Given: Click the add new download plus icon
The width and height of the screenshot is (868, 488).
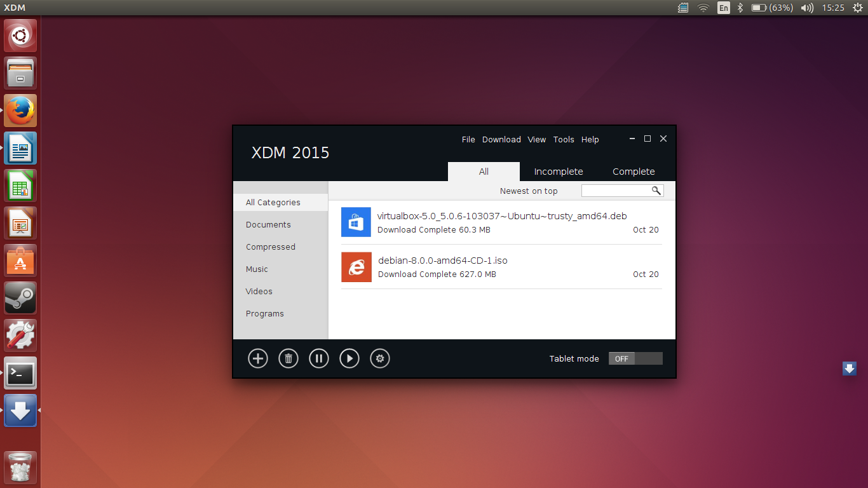Looking at the screenshot, I should pyautogui.click(x=258, y=358).
